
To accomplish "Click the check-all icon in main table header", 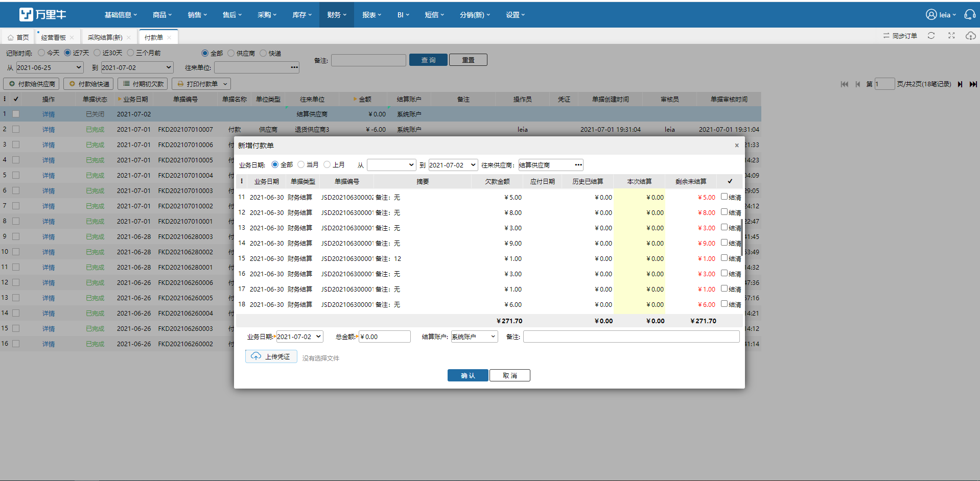I will pos(16,99).
